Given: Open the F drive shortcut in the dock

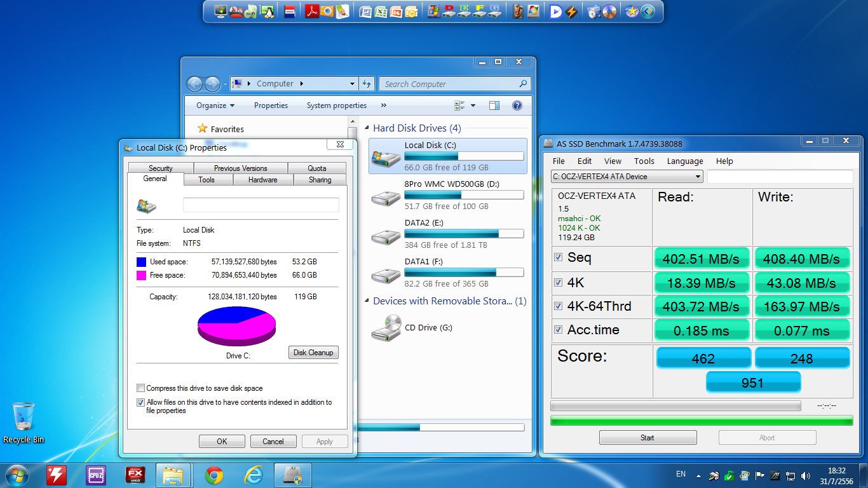Looking at the screenshot, I should pyautogui.click(x=480, y=11).
